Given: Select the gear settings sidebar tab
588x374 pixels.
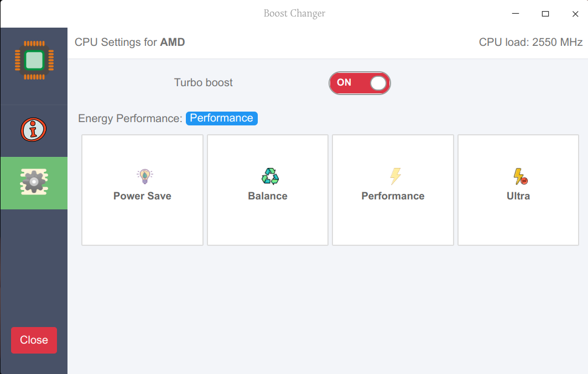Looking at the screenshot, I should tap(34, 183).
